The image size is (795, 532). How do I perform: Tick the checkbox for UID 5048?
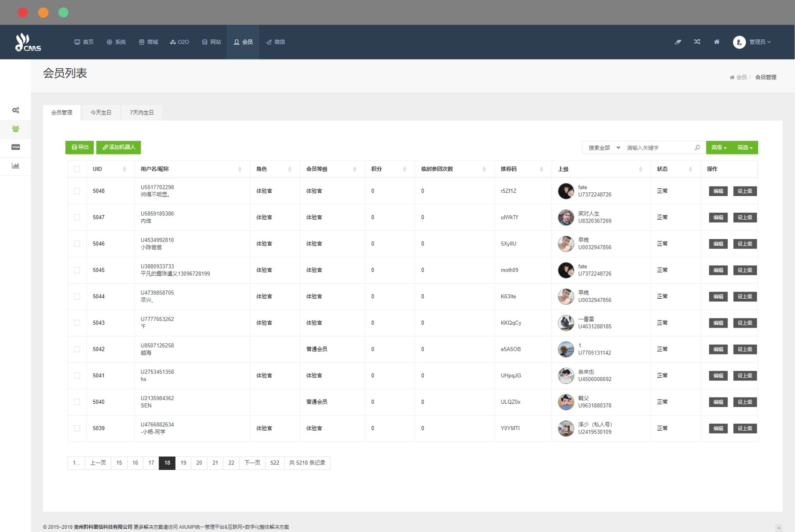[x=77, y=191]
